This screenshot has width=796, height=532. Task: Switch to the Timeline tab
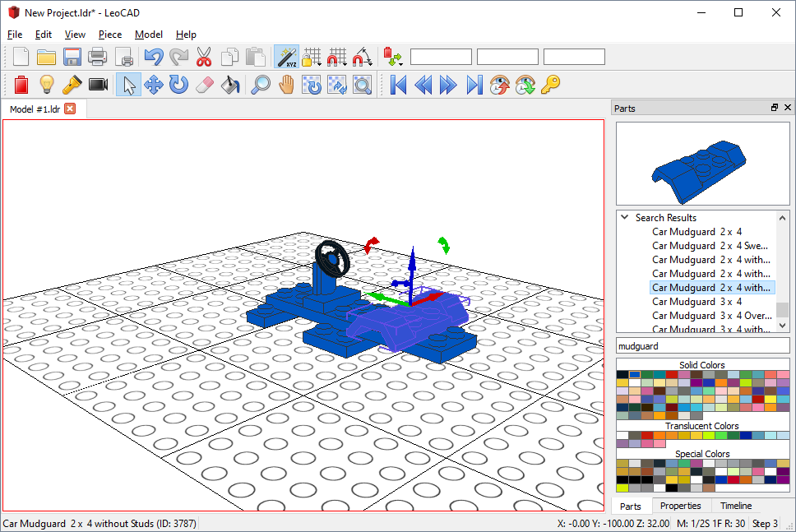tap(736, 506)
